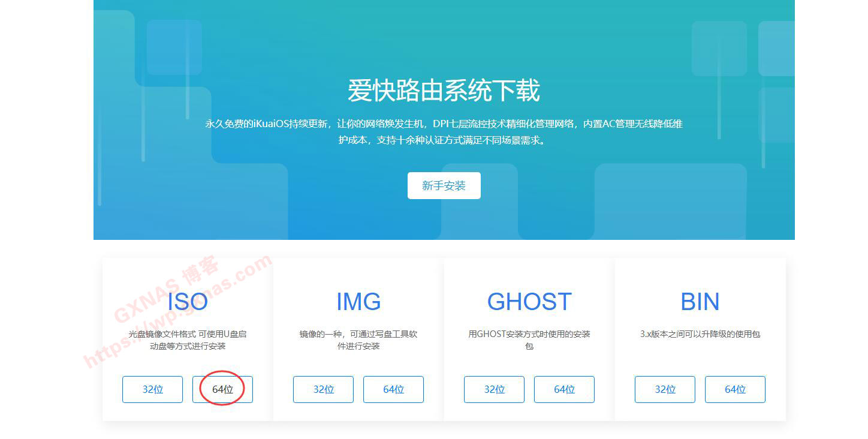The width and height of the screenshot is (868, 439).
Task: Click the ISO heading
Action: [x=188, y=301]
